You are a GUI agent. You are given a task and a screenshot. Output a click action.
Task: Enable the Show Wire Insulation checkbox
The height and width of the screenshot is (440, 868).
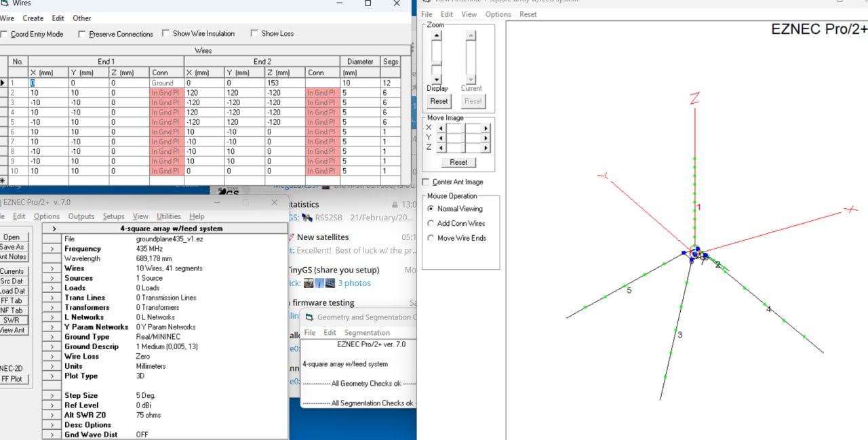(x=166, y=33)
